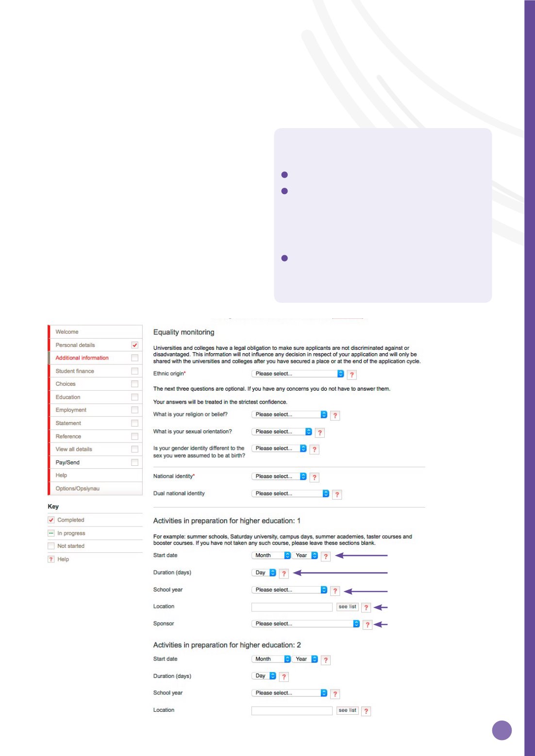535x756 pixels.
Task: Open Activity 1 Sponsor dropdown
Action: (x=305, y=624)
